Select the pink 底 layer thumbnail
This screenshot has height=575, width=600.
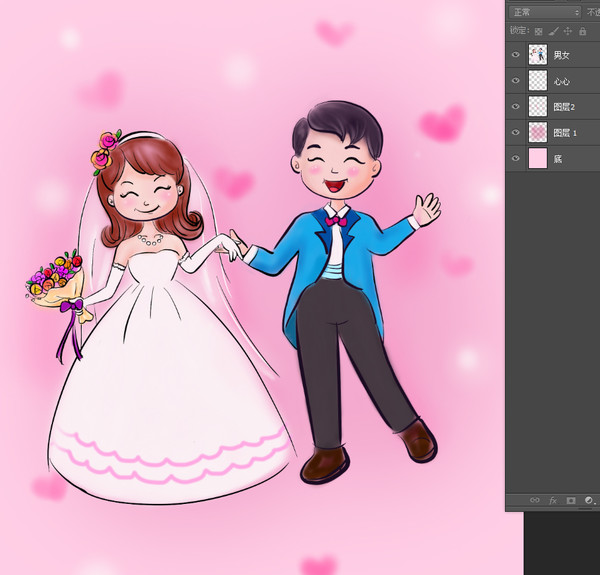coord(538,158)
